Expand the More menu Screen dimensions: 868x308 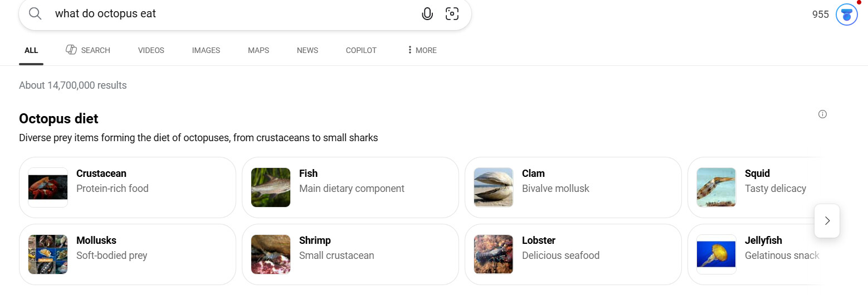pyautogui.click(x=422, y=50)
